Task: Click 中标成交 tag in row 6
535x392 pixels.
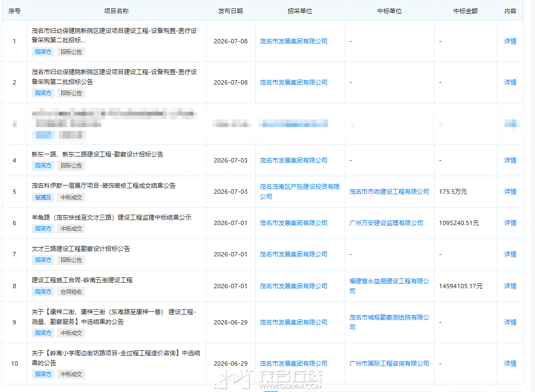Action: tap(71, 229)
